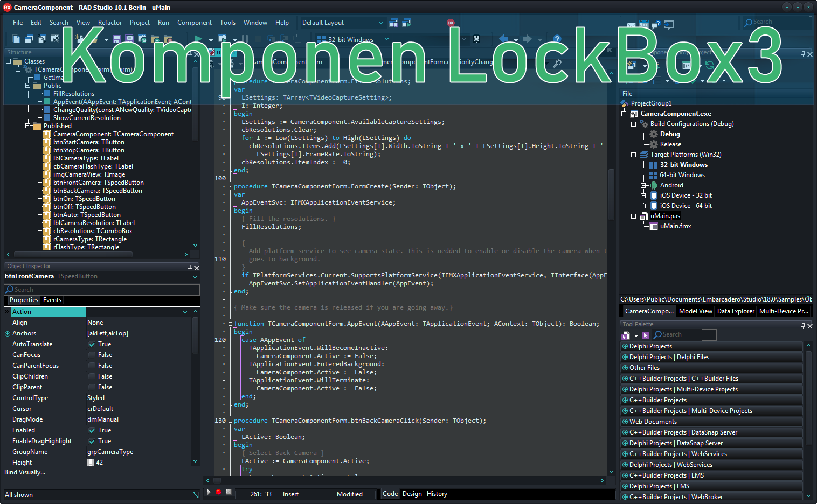The height and width of the screenshot is (504, 817).
Task: Expand the Delphi Projects palette category
Action: click(625, 346)
